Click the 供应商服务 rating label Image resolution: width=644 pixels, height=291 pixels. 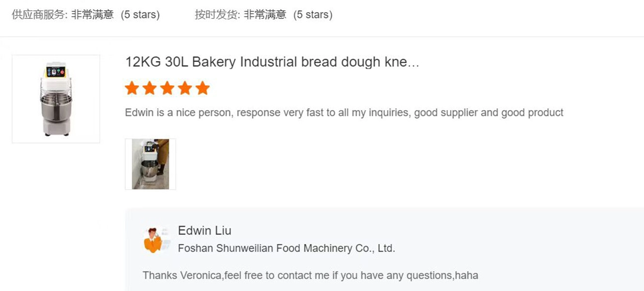coord(39,15)
